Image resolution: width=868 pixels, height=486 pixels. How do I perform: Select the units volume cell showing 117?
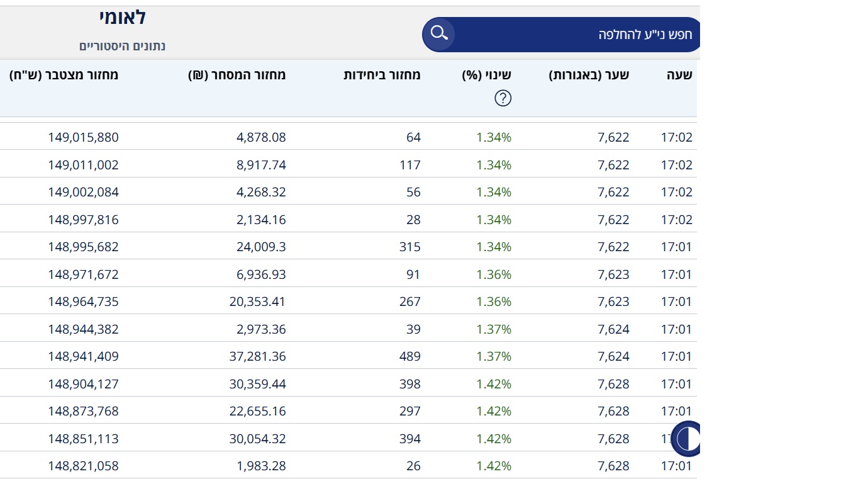(409, 165)
